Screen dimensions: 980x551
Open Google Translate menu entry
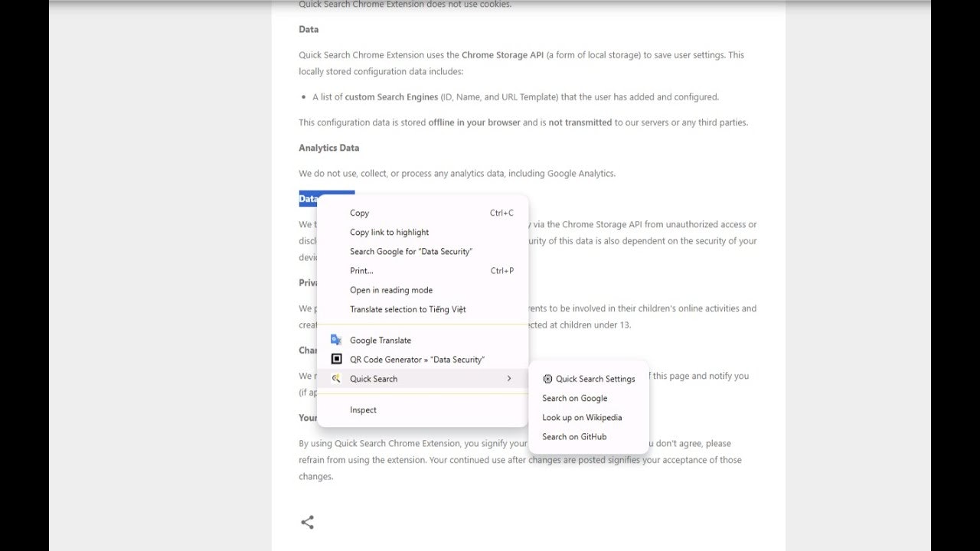tap(423, 340)
